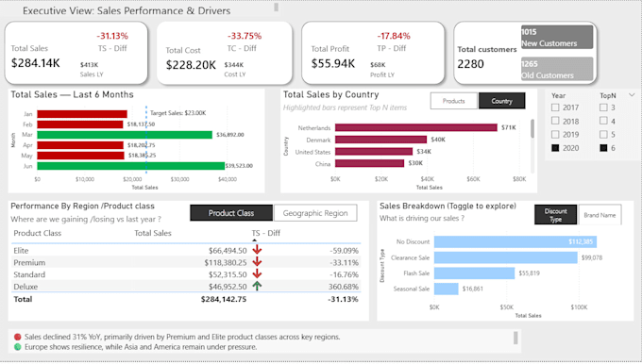
Task: Select TopN value 3 checkbox
Action: [603, 108]
